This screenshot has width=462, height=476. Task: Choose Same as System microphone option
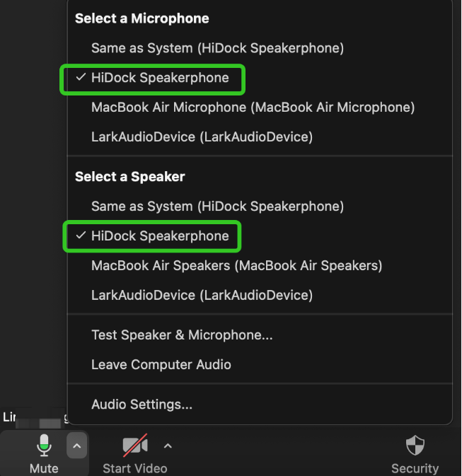point(217,48)
